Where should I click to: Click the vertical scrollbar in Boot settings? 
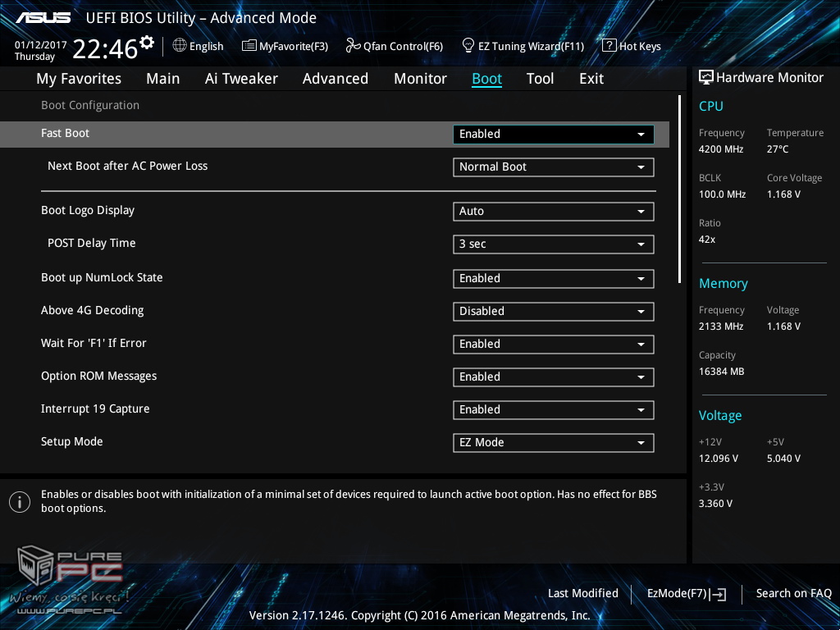680,189
